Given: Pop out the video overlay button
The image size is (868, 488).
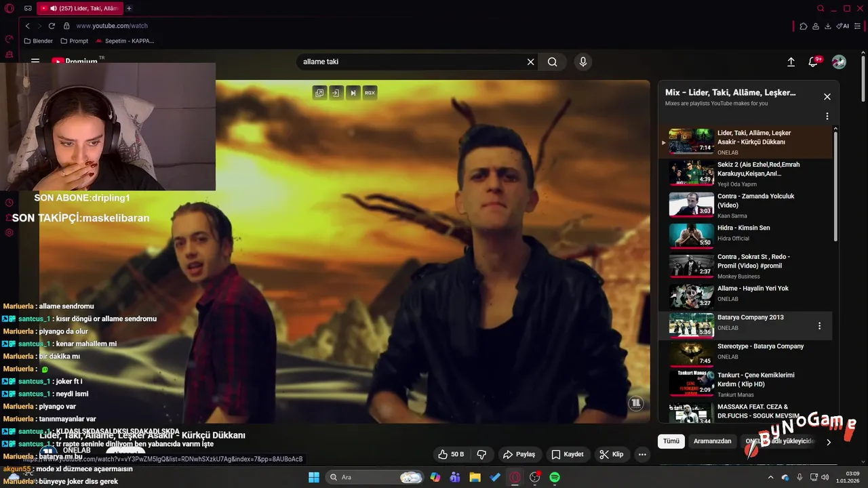Looking at the screenshot, I should (319, 93).
